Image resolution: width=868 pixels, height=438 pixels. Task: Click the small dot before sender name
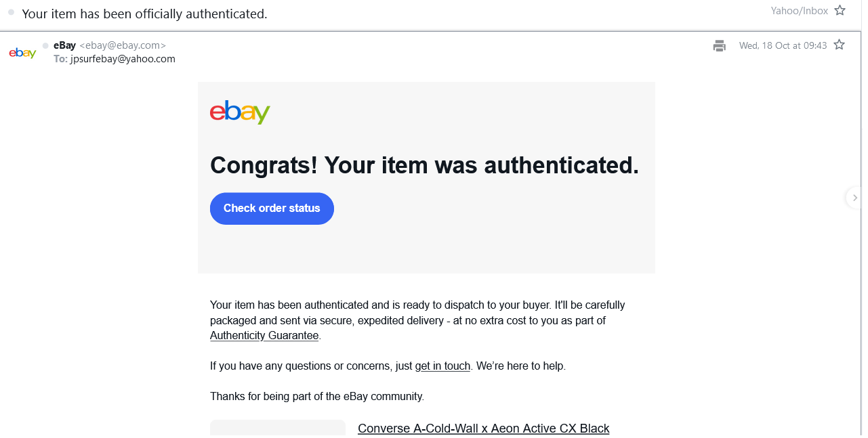tap(45, 45)
